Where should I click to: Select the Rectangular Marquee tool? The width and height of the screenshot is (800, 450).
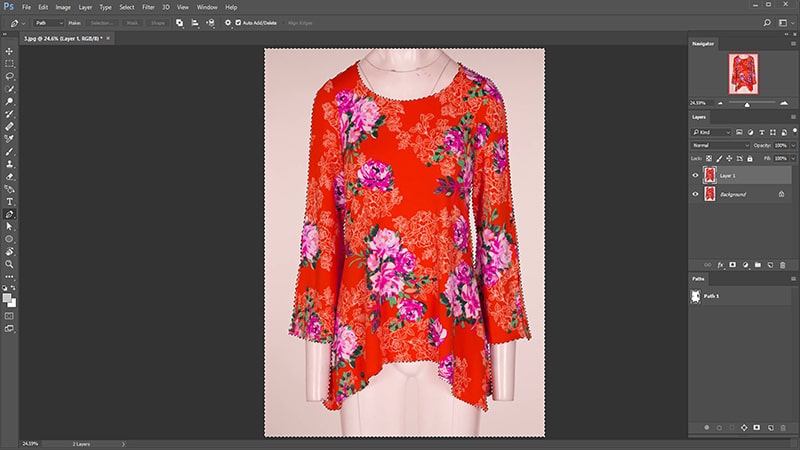(9, 64)
